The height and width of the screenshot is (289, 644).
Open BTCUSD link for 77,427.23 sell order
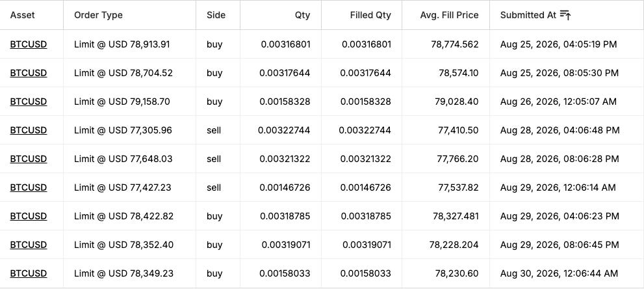click(x=29, y=187)
